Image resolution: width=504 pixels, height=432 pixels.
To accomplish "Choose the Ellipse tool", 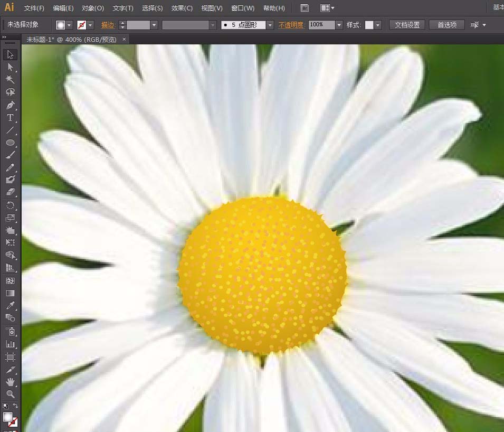I will click(x=10, y=143).
